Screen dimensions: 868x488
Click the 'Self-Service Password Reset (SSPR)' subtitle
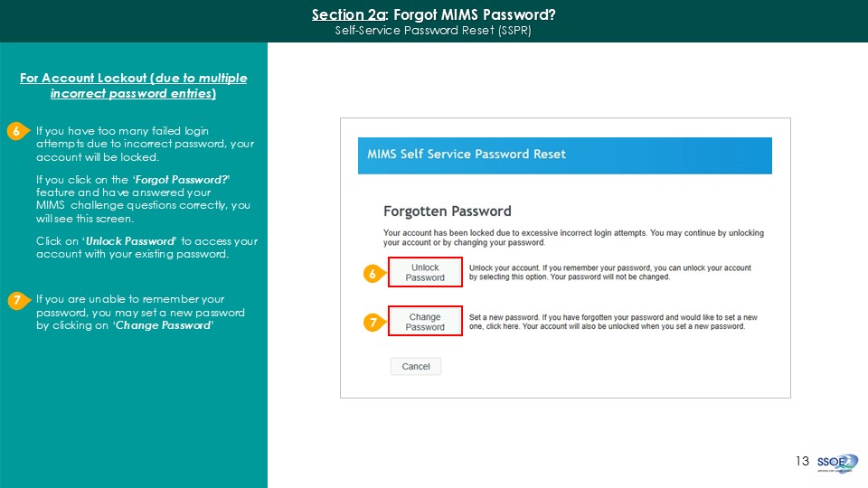[x=433, y=30]
